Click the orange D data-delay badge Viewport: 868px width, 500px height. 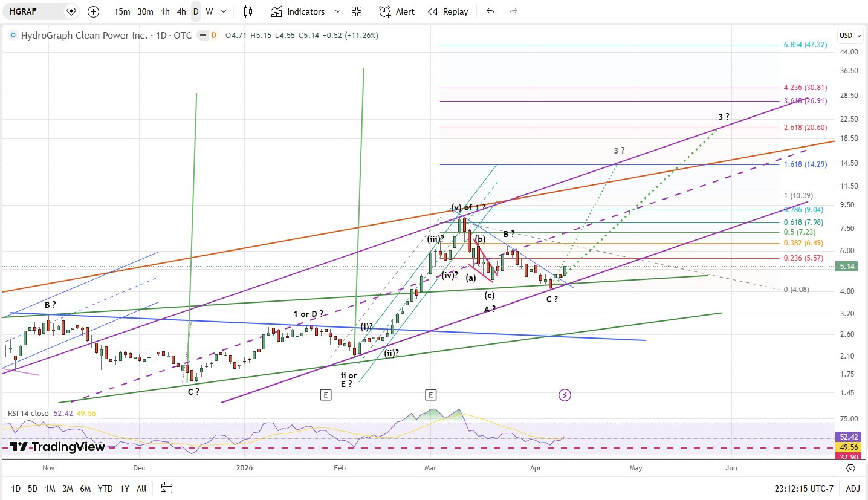coord(213,36)
